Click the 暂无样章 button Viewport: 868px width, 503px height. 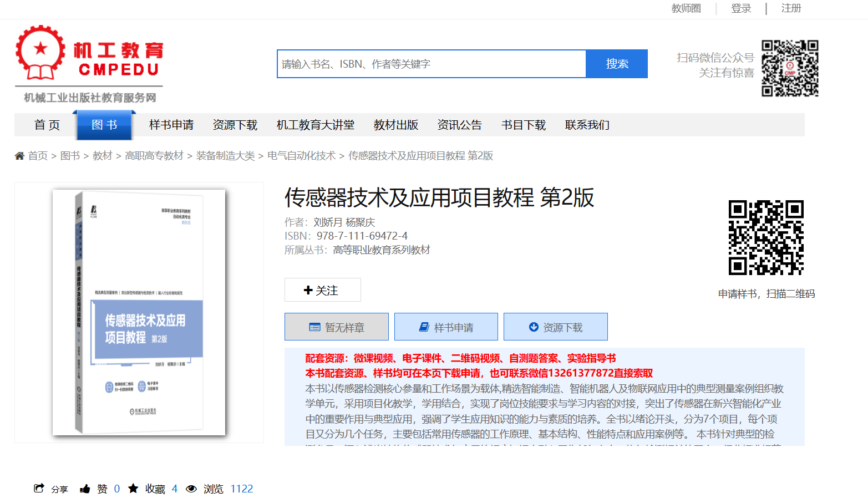[337, 327]
